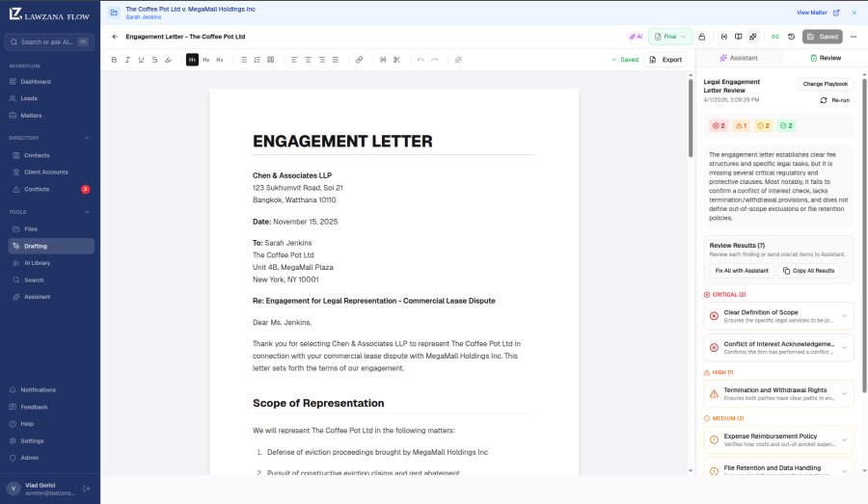This screenshot has height=504, width=868.
Task: Open Conflicts in the sidebar
Action: (x=37, y=189)
